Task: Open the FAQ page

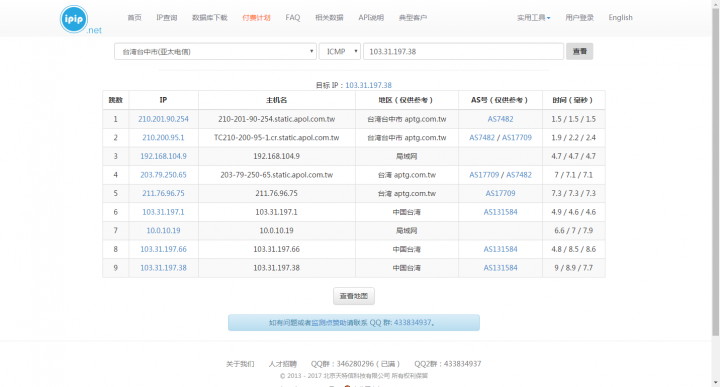Action: (292, 17)
